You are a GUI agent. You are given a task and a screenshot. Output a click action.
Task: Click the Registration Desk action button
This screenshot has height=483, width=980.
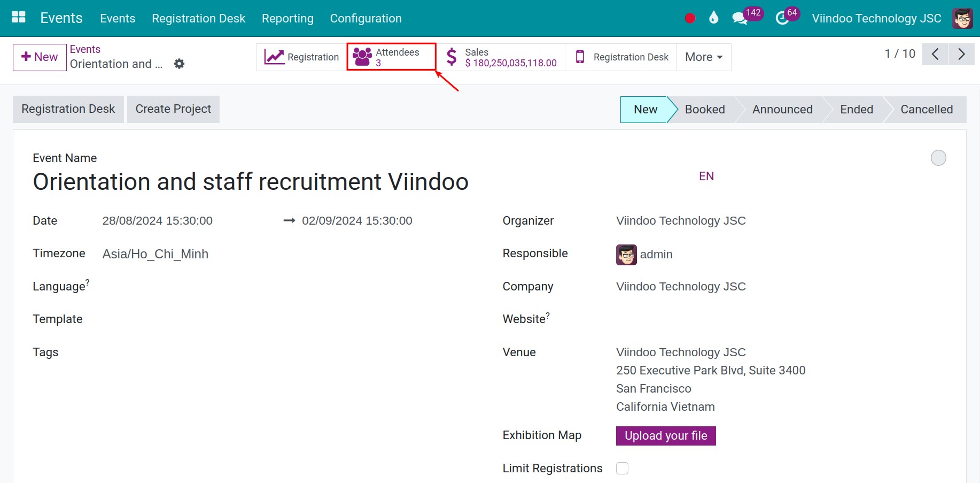68,109
